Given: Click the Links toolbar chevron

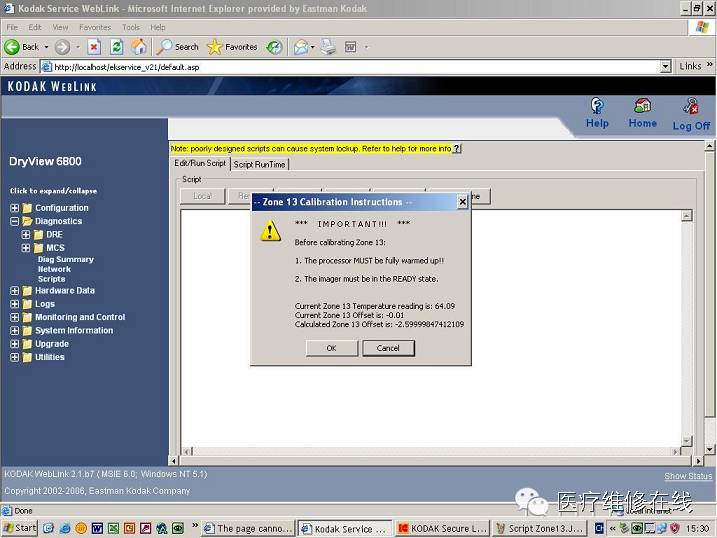Looking at the screenshot, I should point(709,64).
